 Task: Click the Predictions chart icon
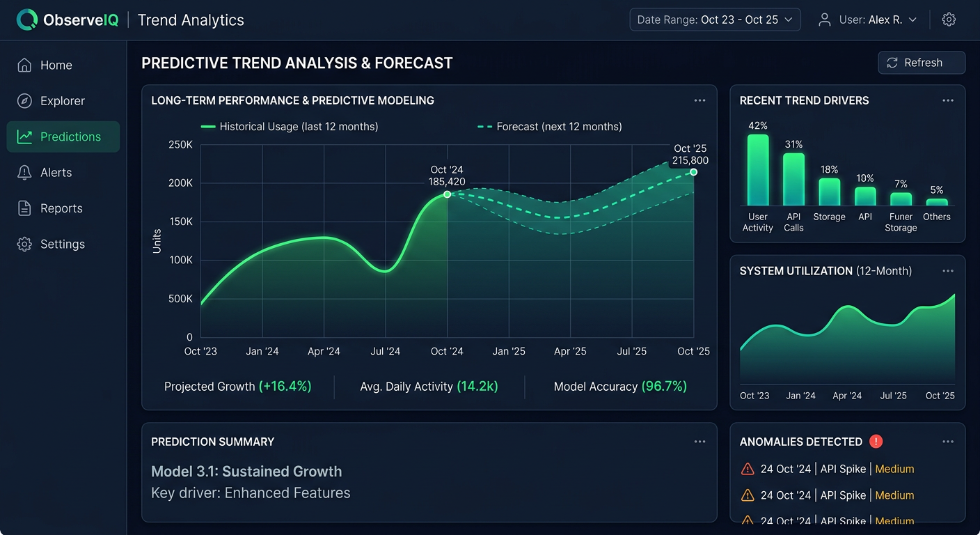coord(25,137)
